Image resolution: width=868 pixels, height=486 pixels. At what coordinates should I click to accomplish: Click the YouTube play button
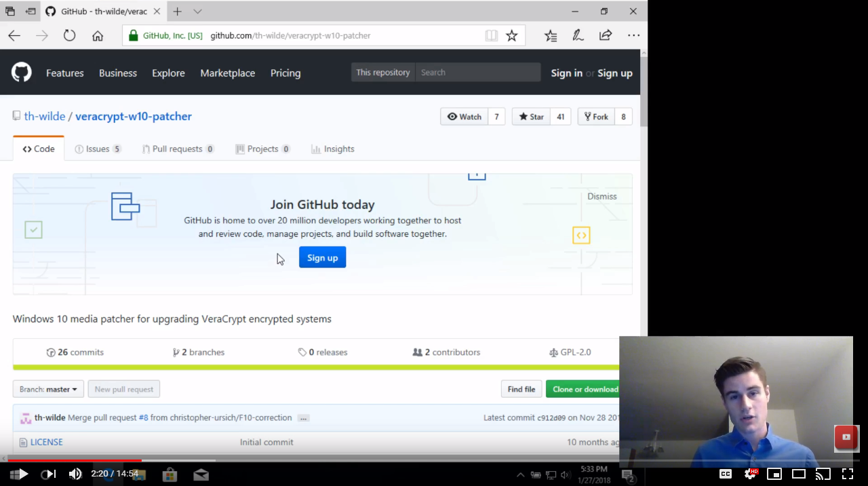(x=22, y=474)
